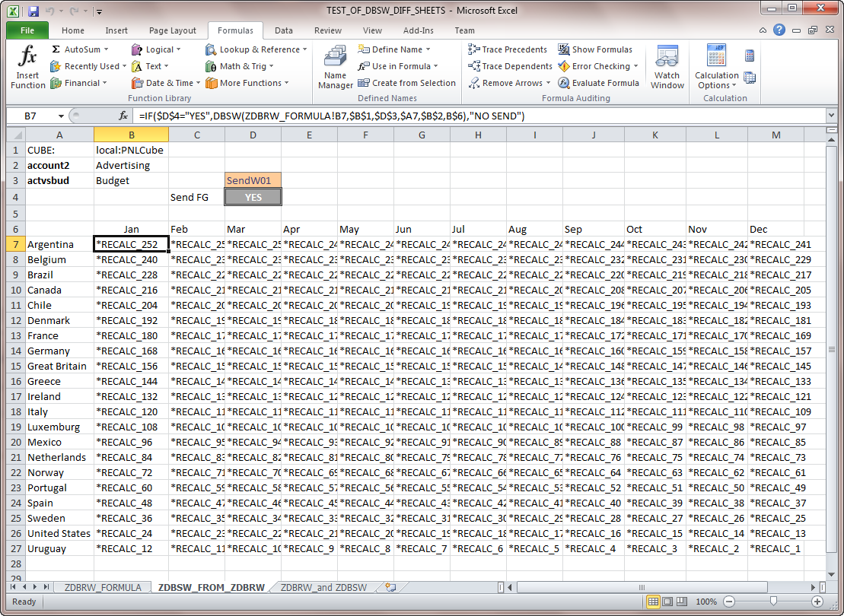Screen dimensions: 844x616
Task: Toggle the YES Send FG button
Action: 253,197
